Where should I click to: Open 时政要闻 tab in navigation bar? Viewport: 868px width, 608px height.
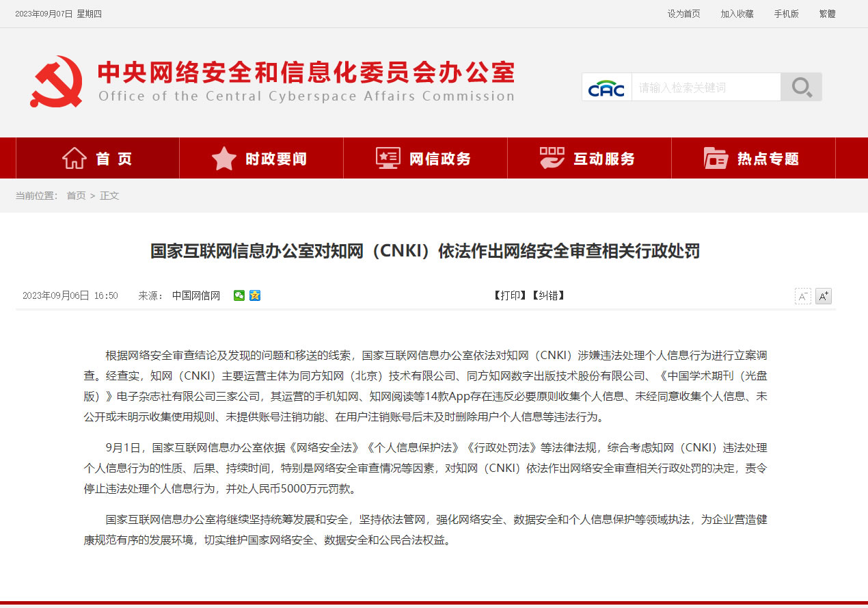(261, 159)
